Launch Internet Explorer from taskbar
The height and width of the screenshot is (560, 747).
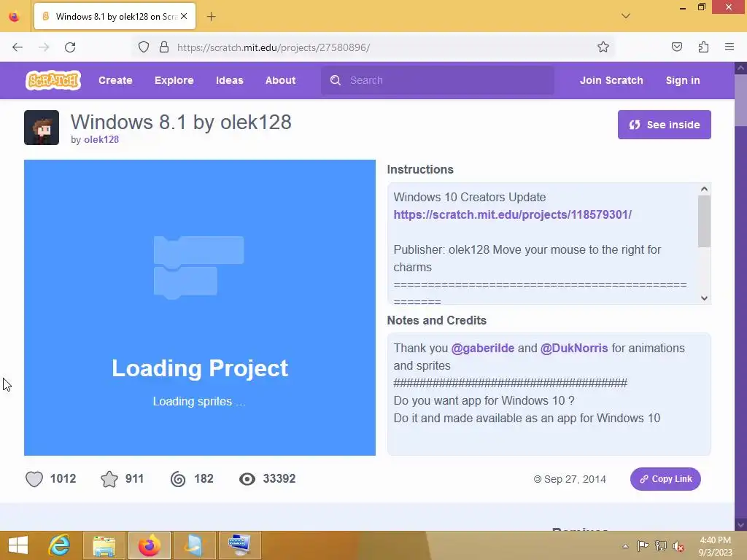point(60,545)
